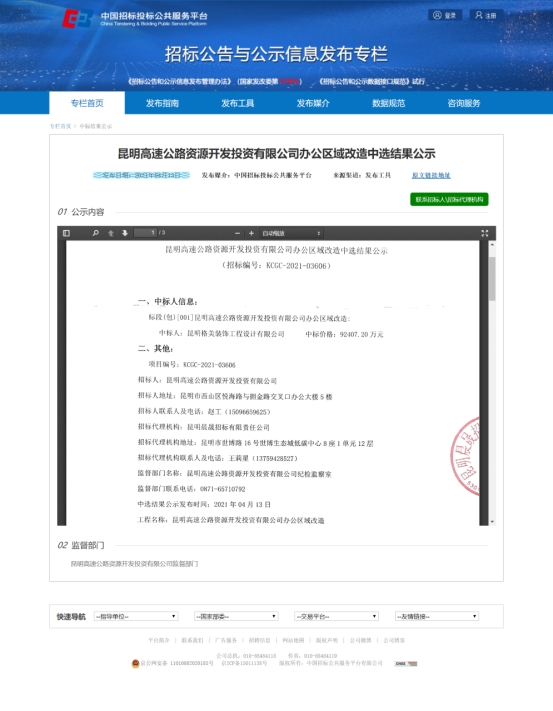Expand the 国家部委 dropdown
The image size is (553, 711).
[x=236, y=616]
